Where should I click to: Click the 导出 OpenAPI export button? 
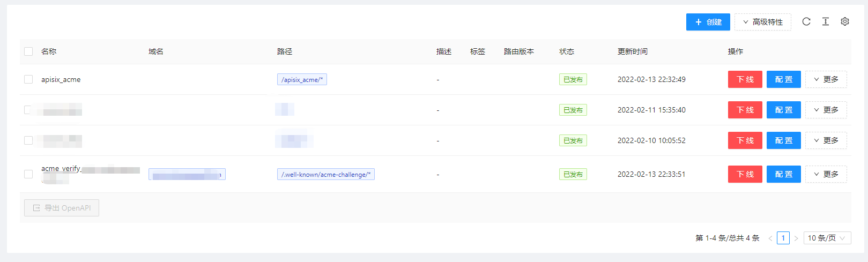coord(62,208)
